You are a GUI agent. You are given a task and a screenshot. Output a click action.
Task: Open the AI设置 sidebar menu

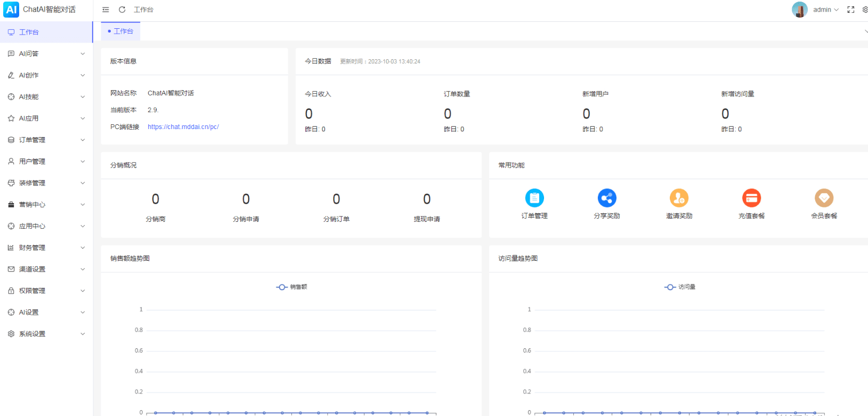pos(46,313)
